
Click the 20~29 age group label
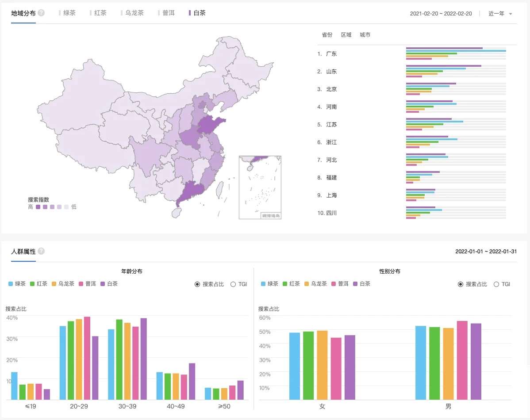coord(79,406)
